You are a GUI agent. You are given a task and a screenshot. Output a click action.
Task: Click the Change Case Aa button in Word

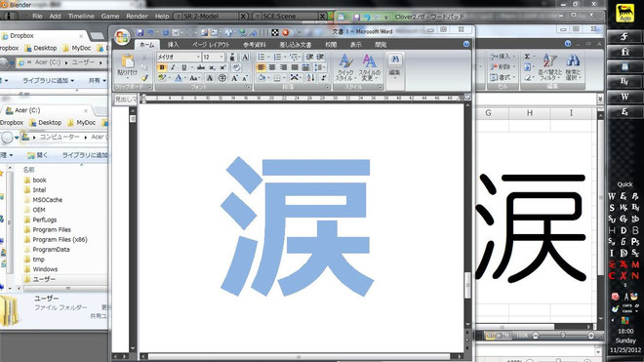coord(193,78)
